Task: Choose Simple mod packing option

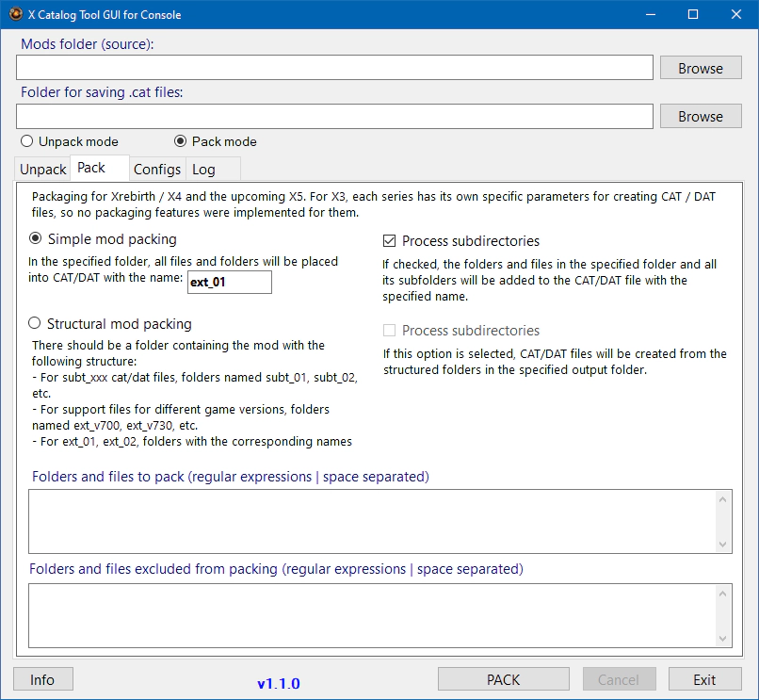Action: point(36,239)
